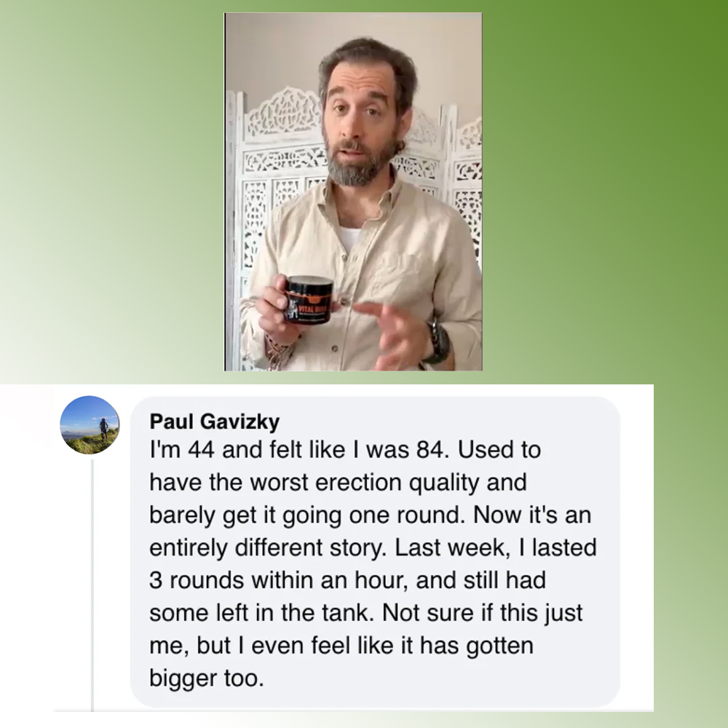Click the cyclist figure inside the avatar
Screen dimensions: 728x728
[104, 427]
